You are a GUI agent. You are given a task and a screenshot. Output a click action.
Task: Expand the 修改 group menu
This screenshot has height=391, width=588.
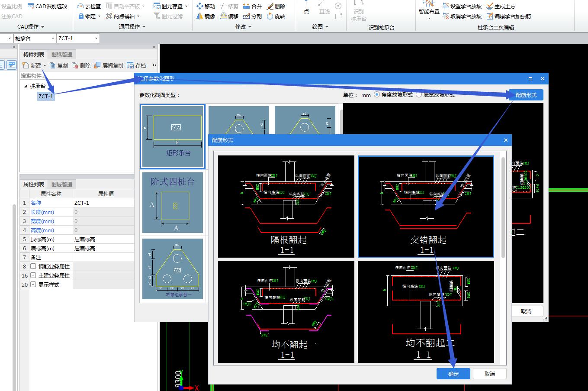pyautogui.click(x=243, y=27)
